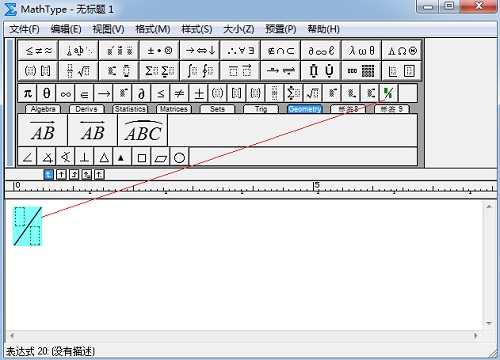Switch to the Algebra tab
Viewport: 500px width, 360px height.
pyautogui.click(x=43, y=109)
